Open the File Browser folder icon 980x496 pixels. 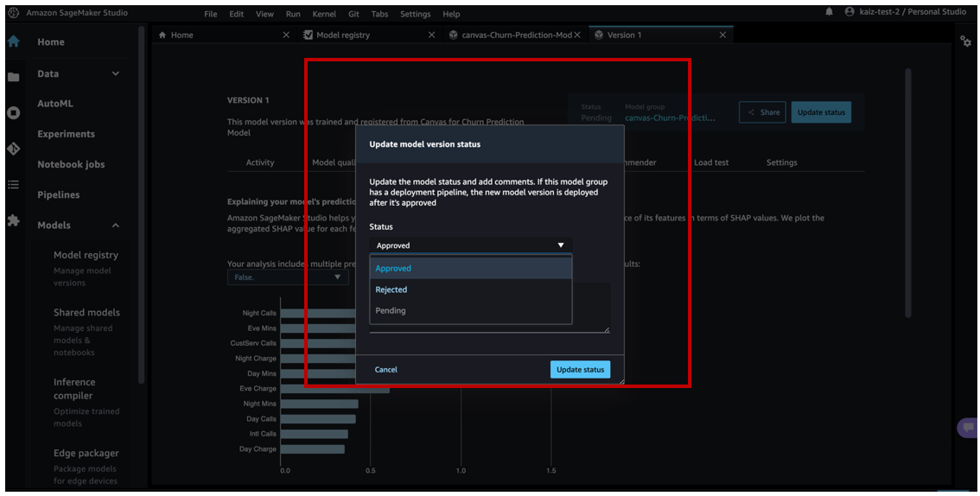click(13, 78)
